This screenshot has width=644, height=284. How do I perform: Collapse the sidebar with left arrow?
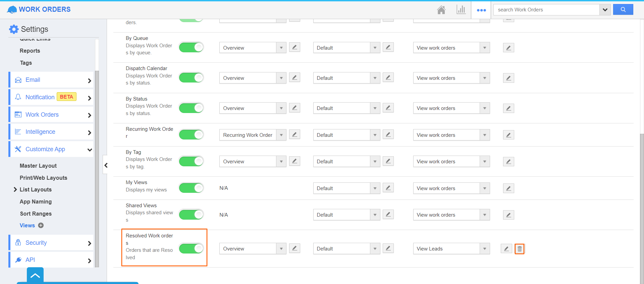coord(106,165)
